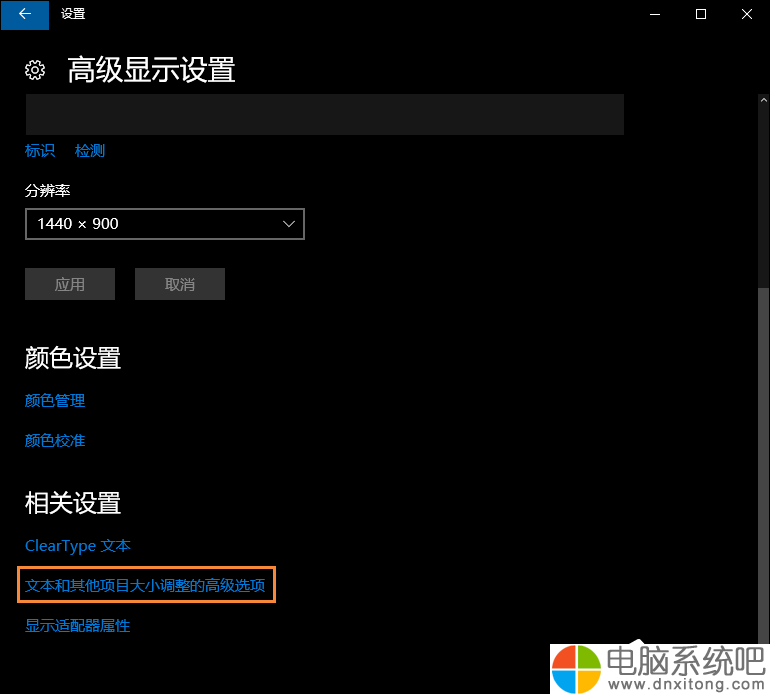This screenshot has width=770, height=694.
Task: Click the 应用 button
Action: pos(70,284)
